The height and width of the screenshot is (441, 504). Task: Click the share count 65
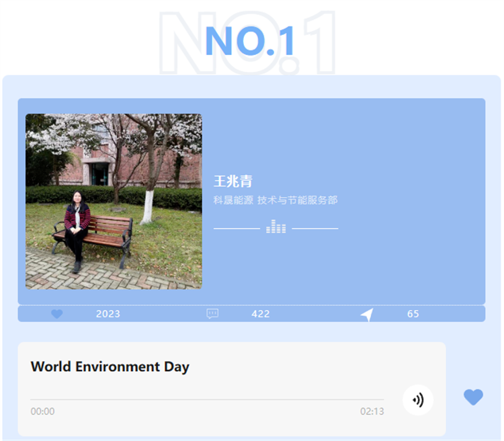pyautogui.click(x=413, y=314)
